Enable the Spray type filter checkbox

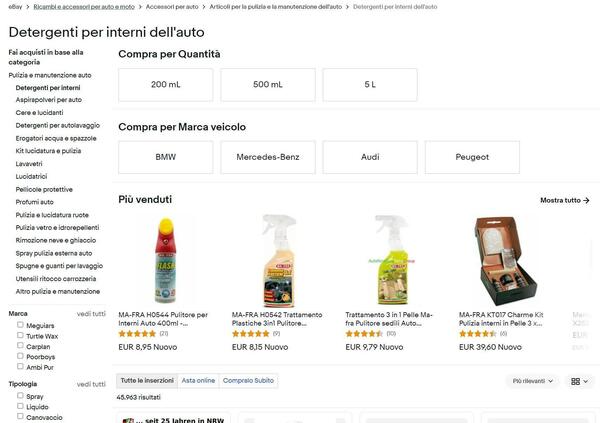pyautogui.click(x=20, y=396)
